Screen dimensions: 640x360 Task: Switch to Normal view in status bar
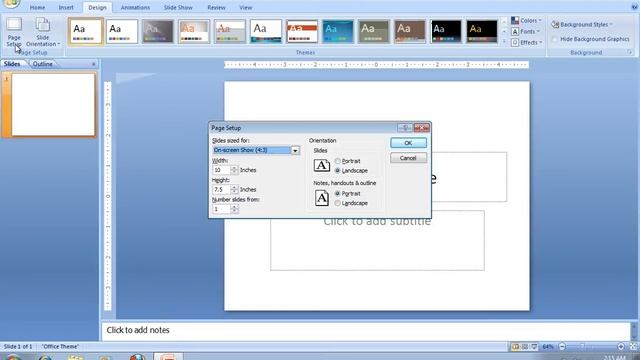[x=516, y=347]
